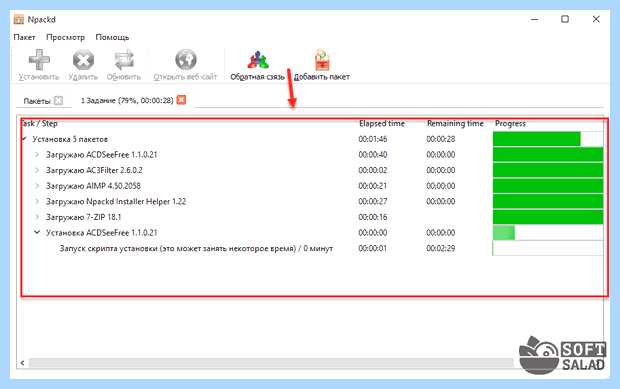Collapse the Установка 5 пакетов node
Image resolution: width=620 pixels, height=389 pixels.
pyautogui.click(x=25, y=139)
